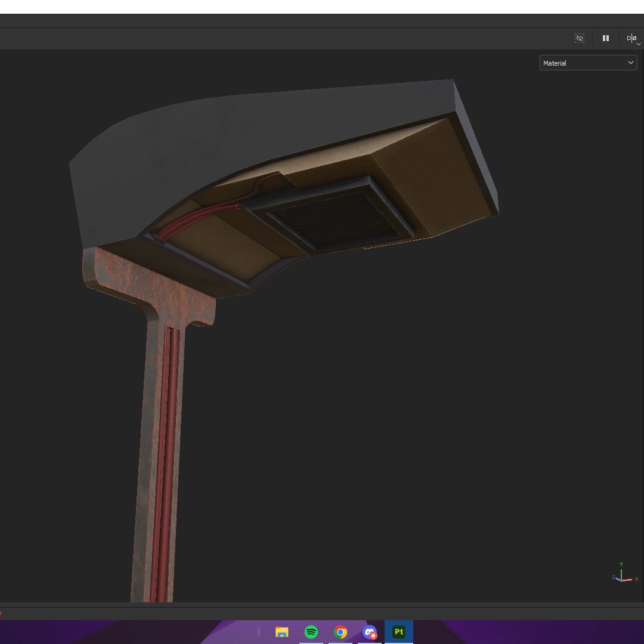Switch to Substance Painter on the taskbar
The height and width of the screenshot is (644, 644).
[x=399, y=631]
